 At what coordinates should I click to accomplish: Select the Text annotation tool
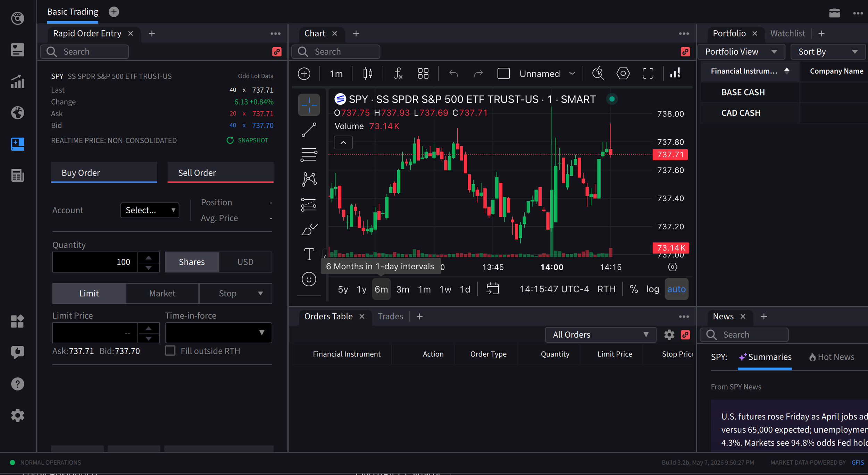(309, 254)
